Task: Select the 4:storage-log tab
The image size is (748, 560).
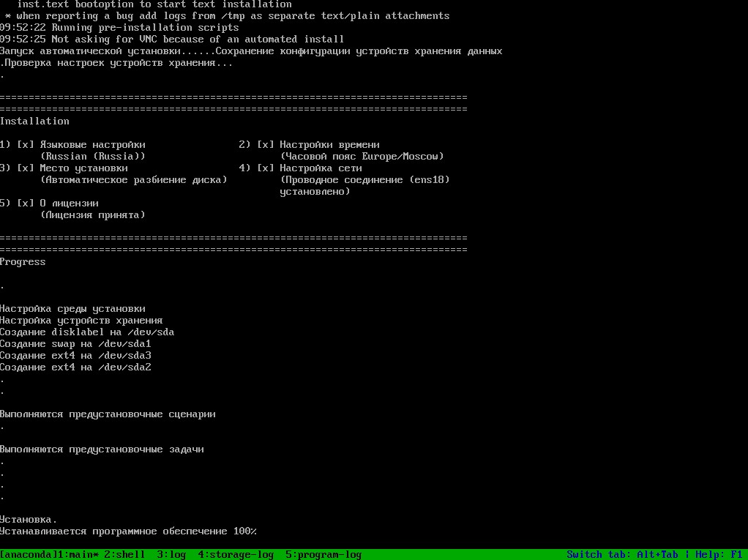Action: coord(235,555)
